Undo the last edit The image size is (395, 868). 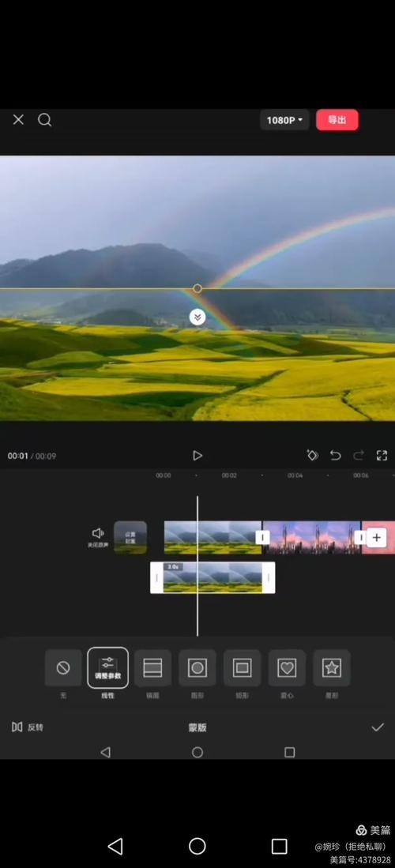[x=335, y=455]
